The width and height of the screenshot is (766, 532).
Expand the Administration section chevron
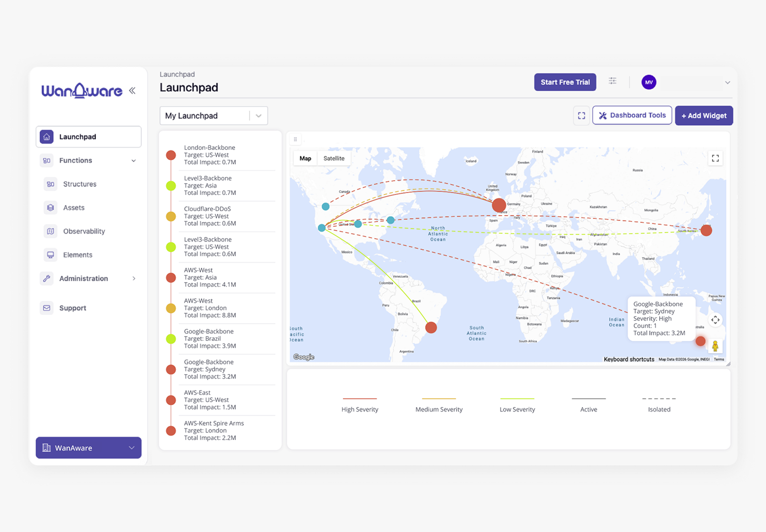[x=134, y=278]
